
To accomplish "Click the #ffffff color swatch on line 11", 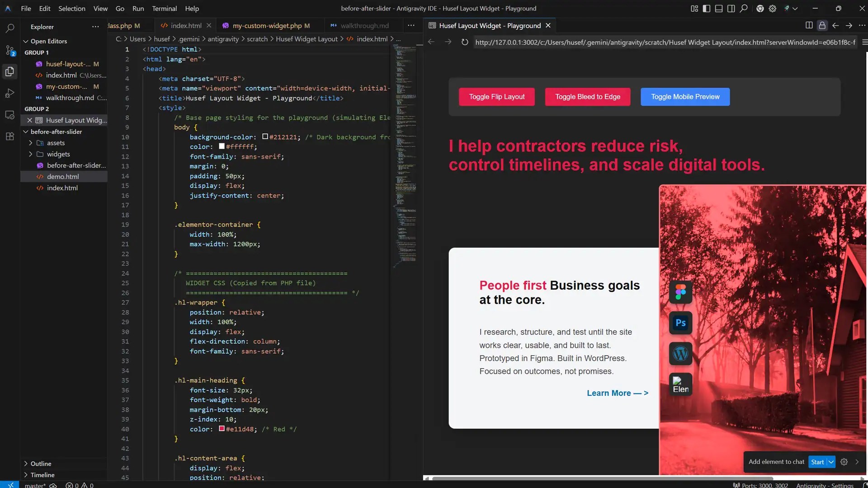I will (222, 146).
